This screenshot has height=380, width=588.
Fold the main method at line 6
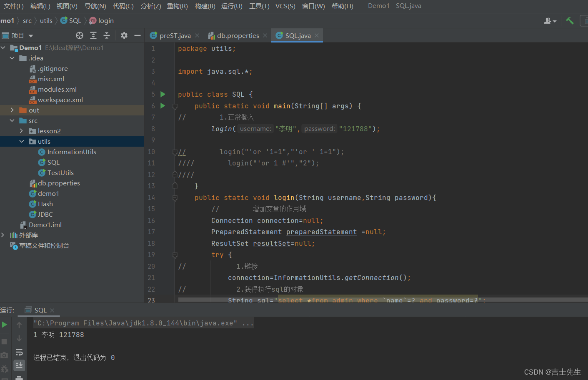click(175, 106)
